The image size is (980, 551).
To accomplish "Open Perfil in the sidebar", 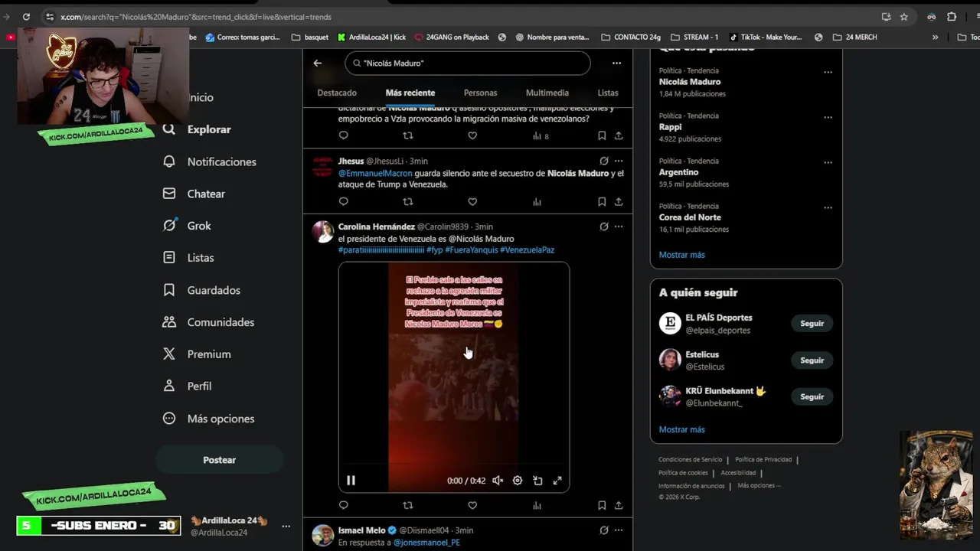I will click(188, 386).
